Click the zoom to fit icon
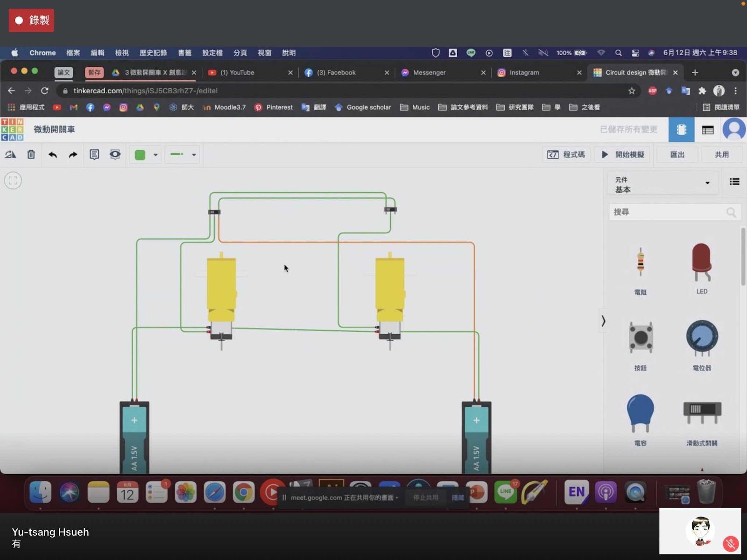Screen dimensions: 747x560 pyautogui.click(x=13, y=181)
